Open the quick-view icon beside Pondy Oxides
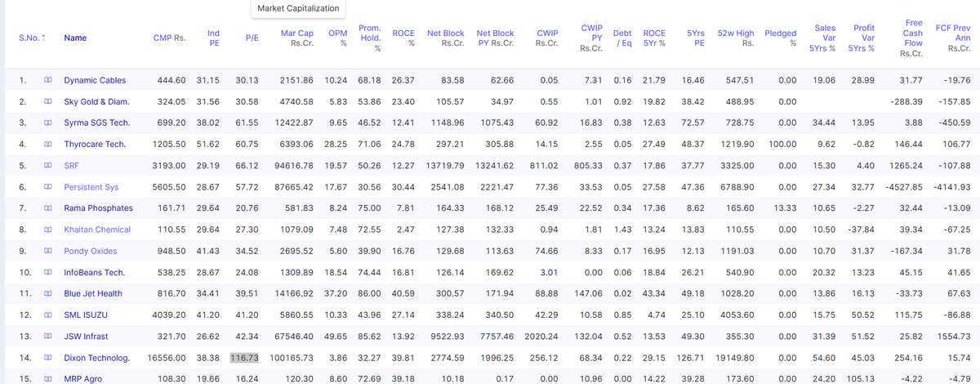Viewport: 980px width, 384px height. click(47, 251)
